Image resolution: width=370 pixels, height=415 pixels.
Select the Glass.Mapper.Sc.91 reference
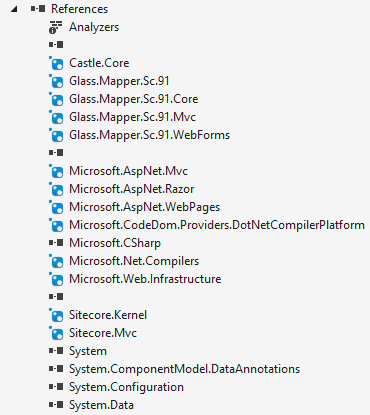pos(119,81)
